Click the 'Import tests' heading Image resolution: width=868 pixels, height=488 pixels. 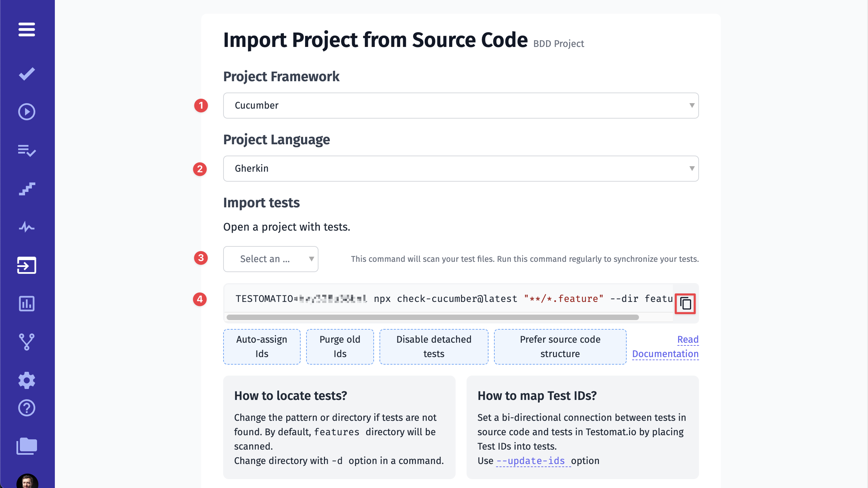(x=262, y=203)
